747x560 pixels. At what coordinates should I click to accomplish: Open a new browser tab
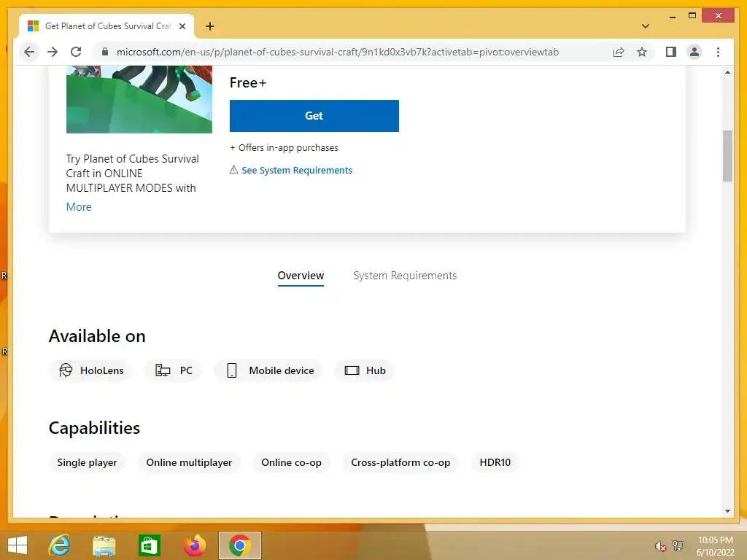point(210,26)
